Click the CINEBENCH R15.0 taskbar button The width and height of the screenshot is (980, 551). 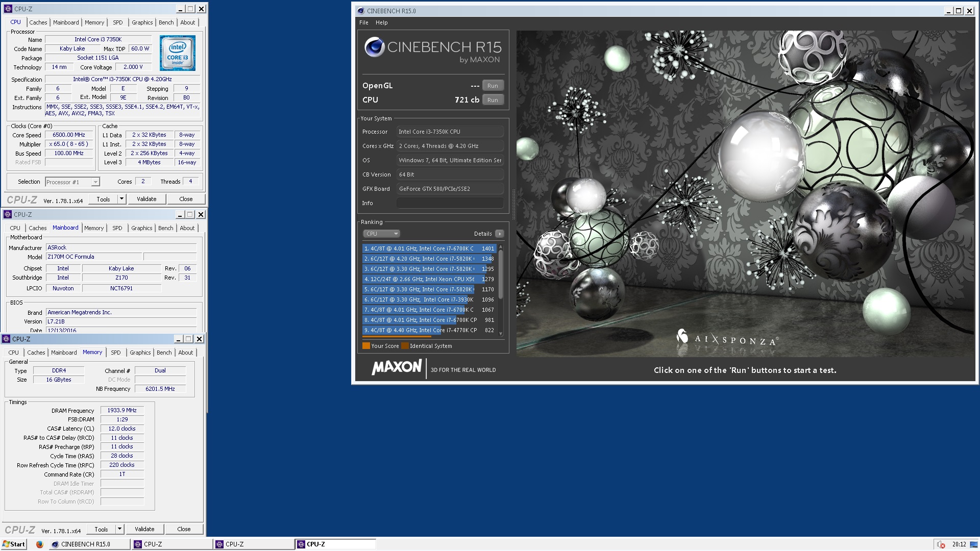point(89,544)
